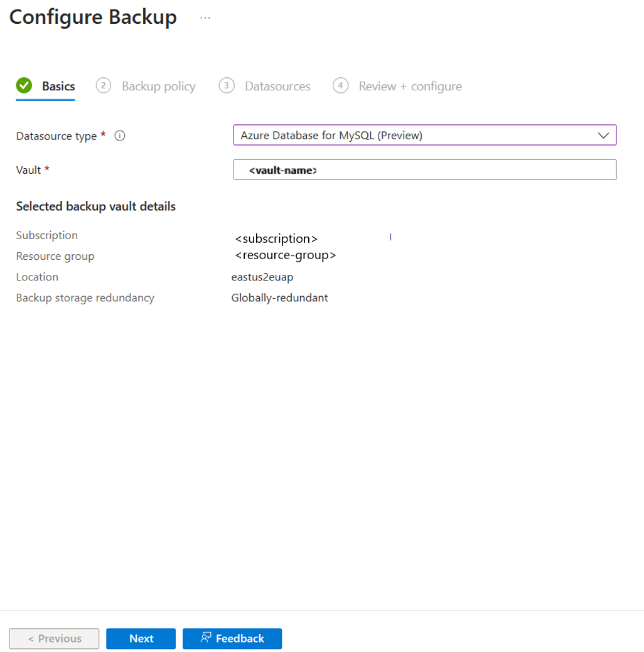This screenshot has height=652, width=644.
Task: Click the step 4 circle icon
Action: [340, 85]
